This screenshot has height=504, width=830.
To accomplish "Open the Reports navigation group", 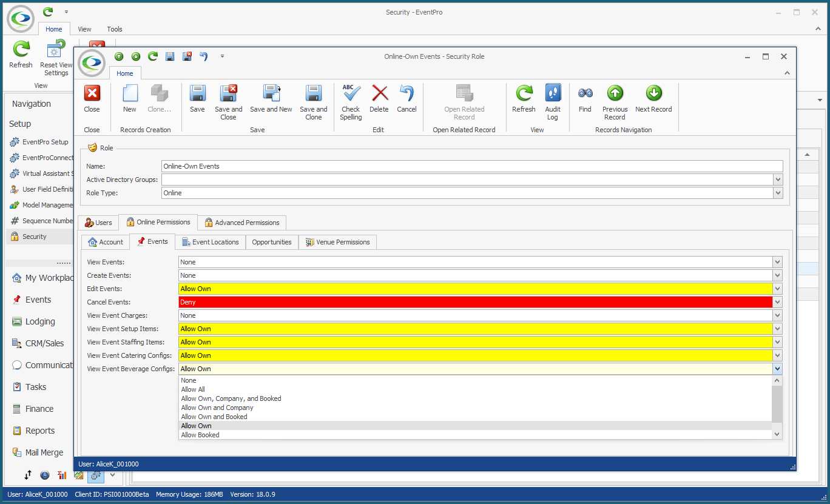I will tap(40, 431).
